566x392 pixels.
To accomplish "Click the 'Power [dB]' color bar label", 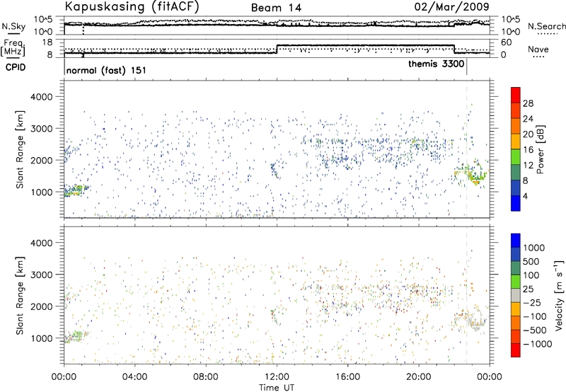I will pos(541,149).
